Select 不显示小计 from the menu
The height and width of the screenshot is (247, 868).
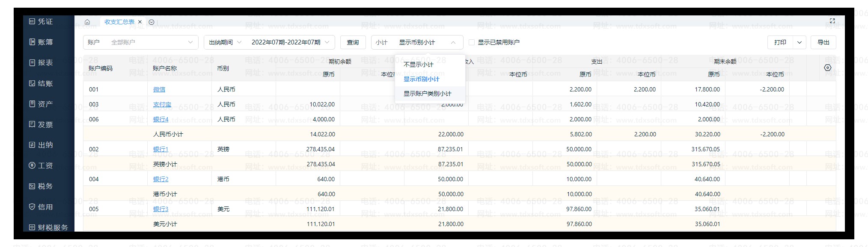[x=418, y=65]
